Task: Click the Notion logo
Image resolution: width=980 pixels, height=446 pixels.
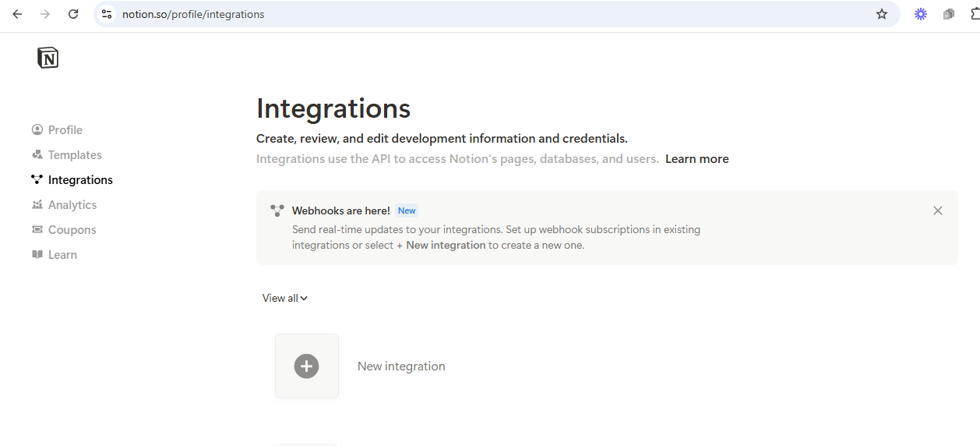Action: point(48,58)
